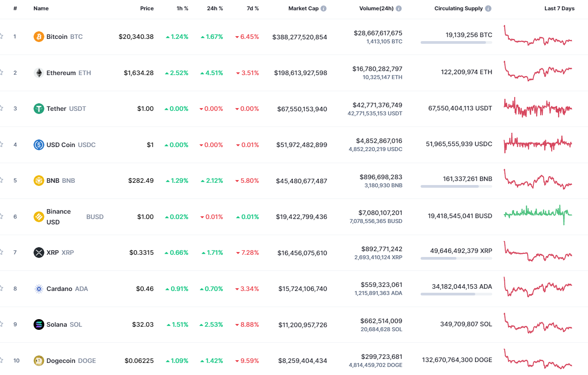Sort the table by the Price column
The image size is (588, 375).
coord(147,8)
